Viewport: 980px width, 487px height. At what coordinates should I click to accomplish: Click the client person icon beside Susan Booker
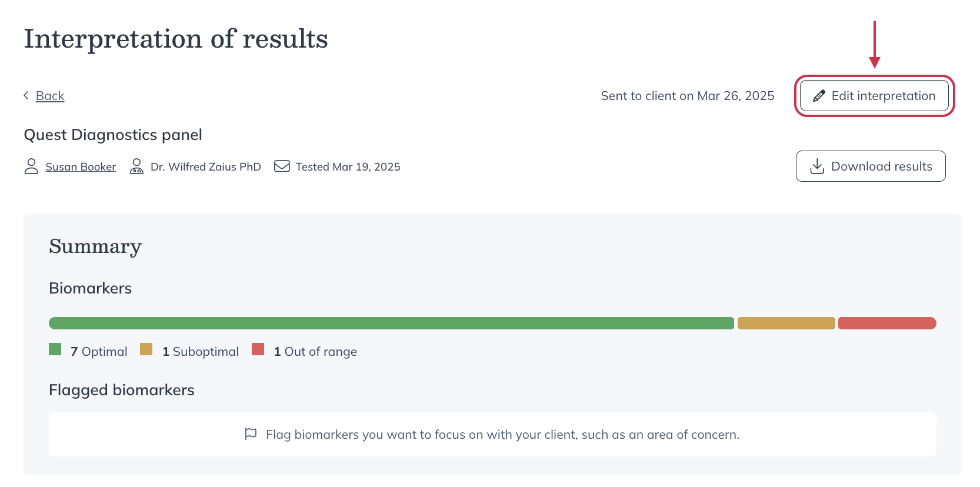31,166
